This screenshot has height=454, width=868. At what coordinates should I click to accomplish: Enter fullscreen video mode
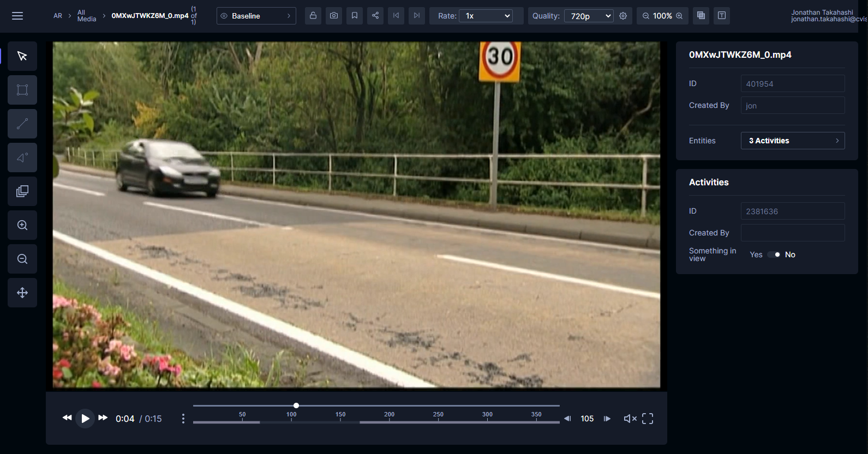point(648,419)
